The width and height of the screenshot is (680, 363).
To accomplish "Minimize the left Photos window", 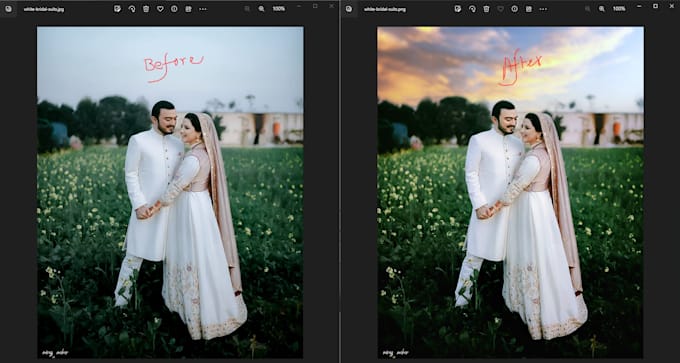I will 299,6.
